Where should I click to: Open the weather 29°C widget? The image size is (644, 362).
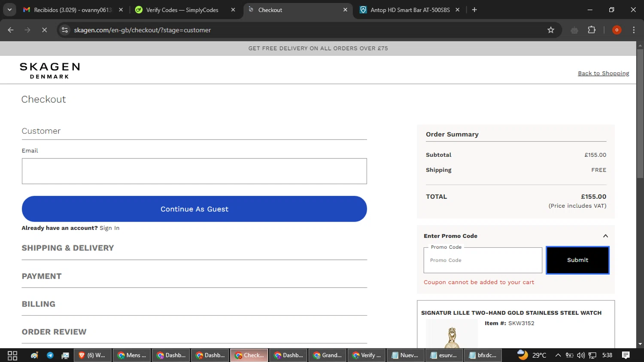pos(532,355)
